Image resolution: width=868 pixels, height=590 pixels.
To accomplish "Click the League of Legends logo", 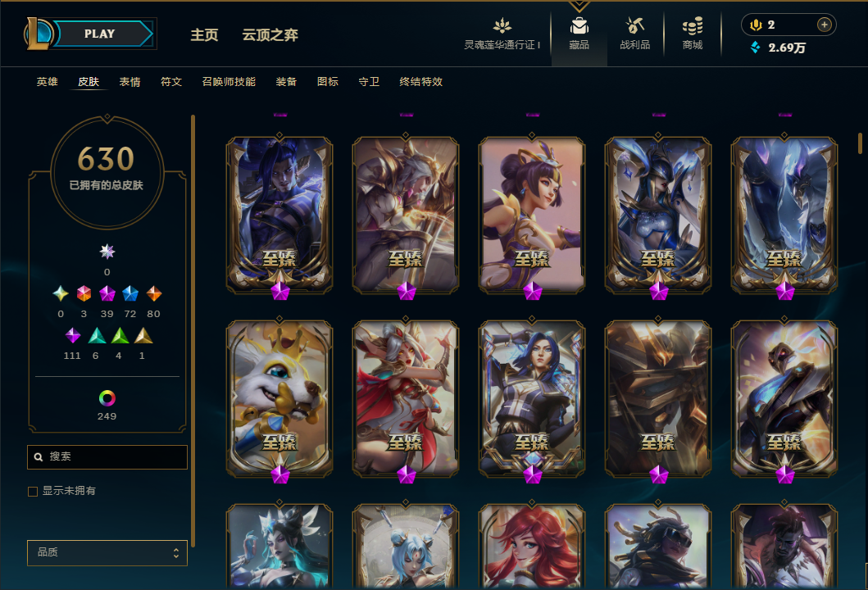I will [x=38, y=34].
